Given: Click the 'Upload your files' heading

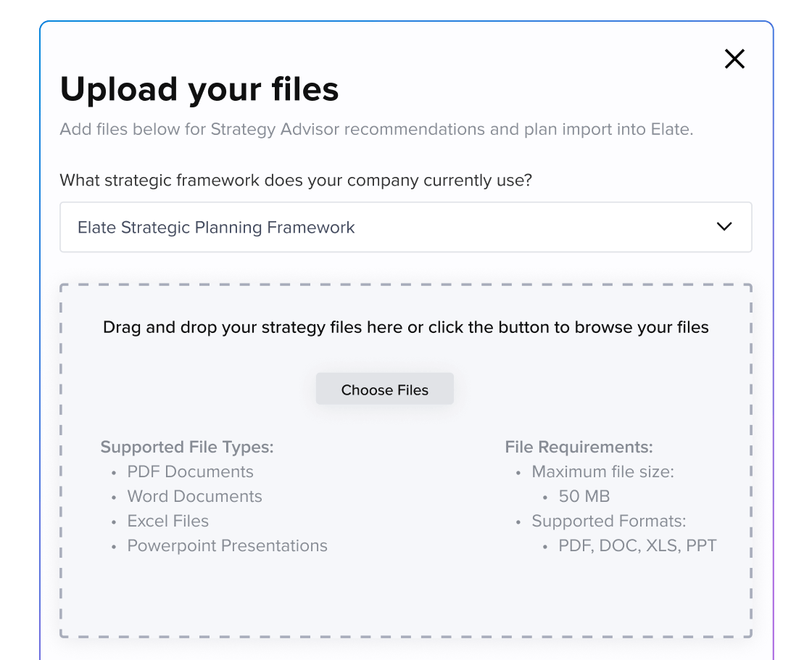Looking at the screenshot, I should point(199,89).
